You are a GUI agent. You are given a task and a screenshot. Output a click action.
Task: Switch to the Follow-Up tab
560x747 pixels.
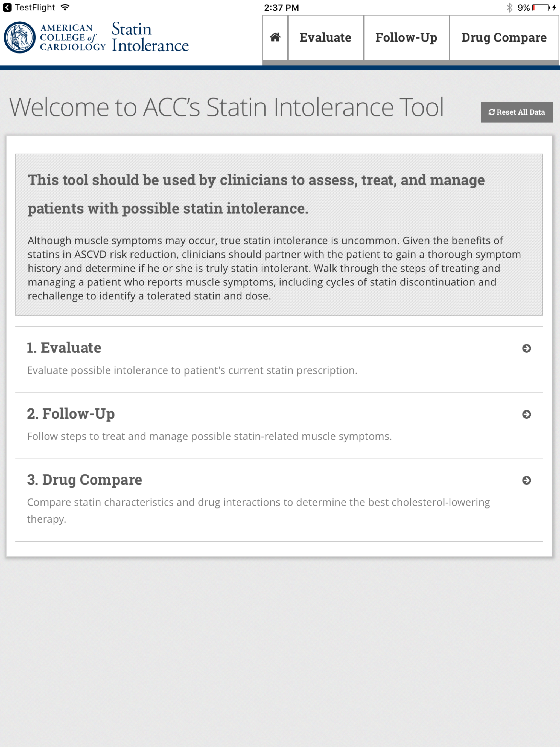[x=406, y=37]
